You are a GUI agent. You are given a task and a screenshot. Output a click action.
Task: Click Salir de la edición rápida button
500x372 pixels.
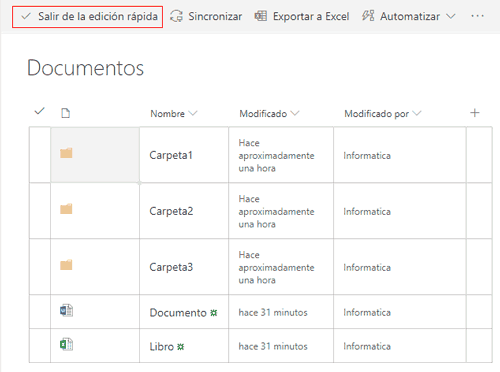click(x=88, y=16)
